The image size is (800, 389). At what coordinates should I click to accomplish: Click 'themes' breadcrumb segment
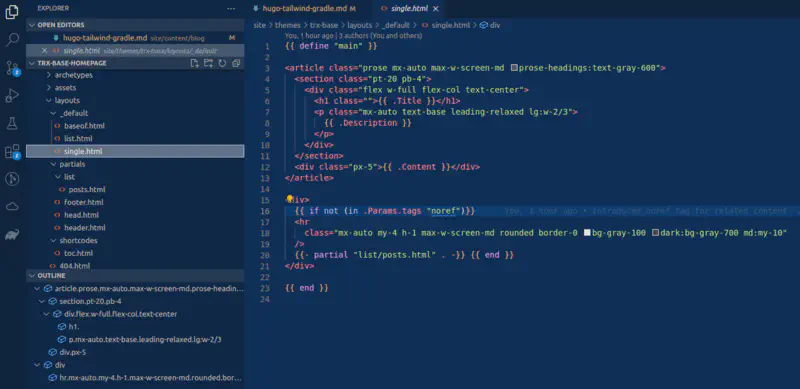(x=287, y=25)
